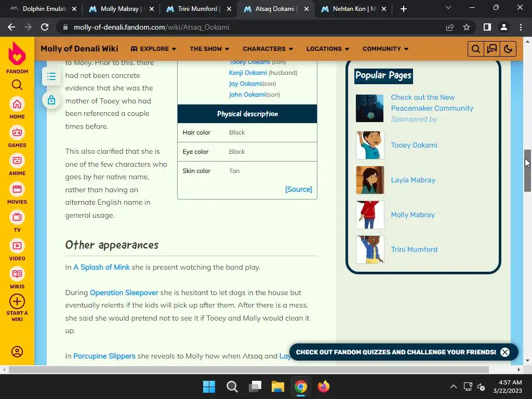Click the Fandom sidebar search icon

pyautogui.click(x=17, y=85)
